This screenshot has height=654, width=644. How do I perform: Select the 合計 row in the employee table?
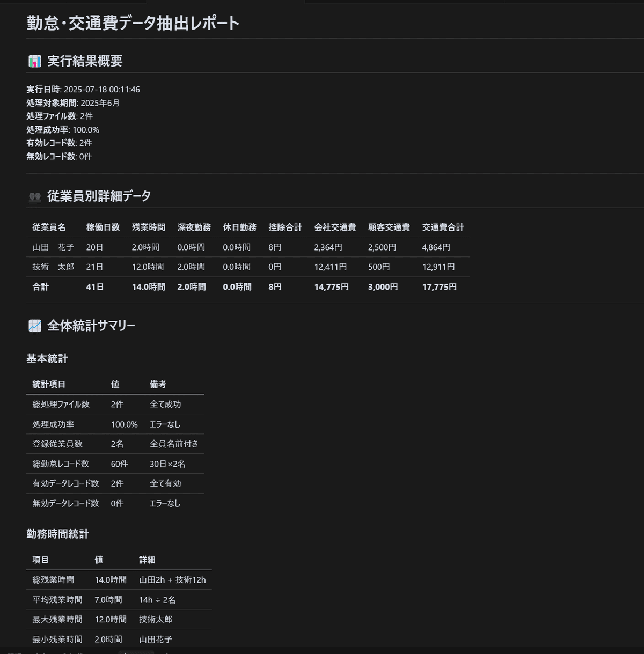40,287
